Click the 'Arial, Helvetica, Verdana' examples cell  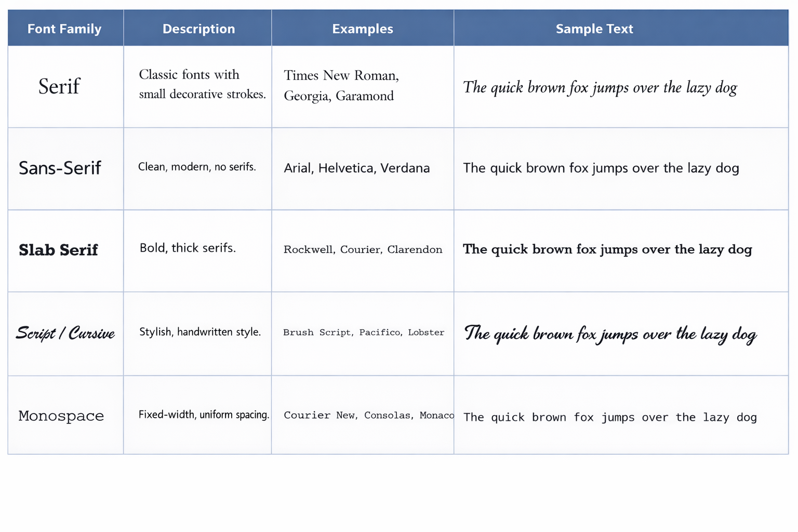[356, 168]
